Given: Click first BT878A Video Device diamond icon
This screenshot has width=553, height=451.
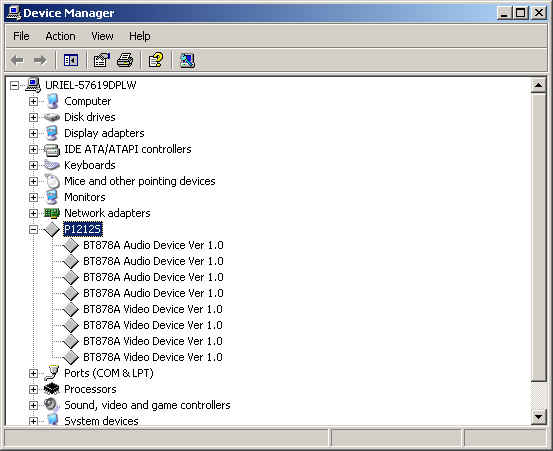Looking at the screenshot, I should click(x=71, y=309).
